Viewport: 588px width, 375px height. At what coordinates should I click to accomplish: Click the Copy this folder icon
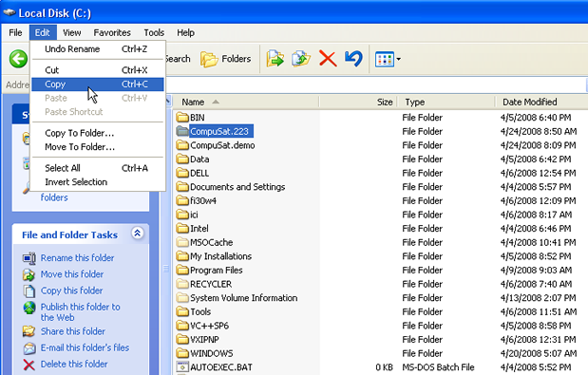click(x=28, y=291)
